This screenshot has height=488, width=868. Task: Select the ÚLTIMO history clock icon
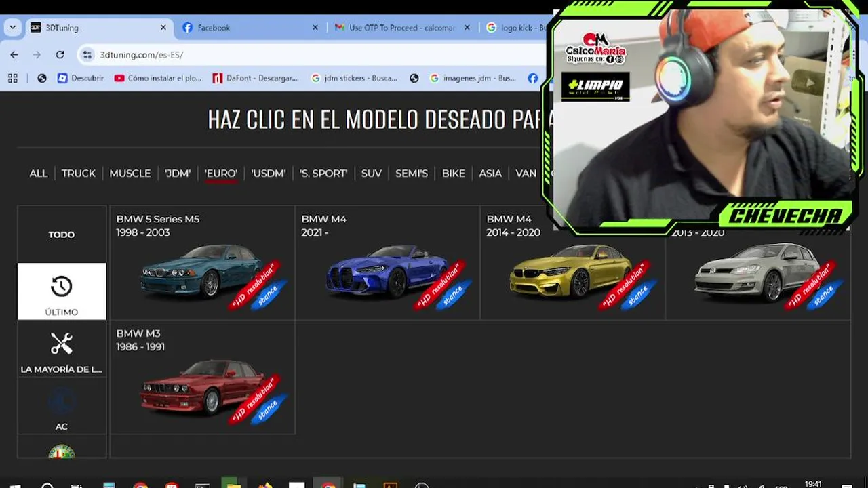click(x=62, y=287)
